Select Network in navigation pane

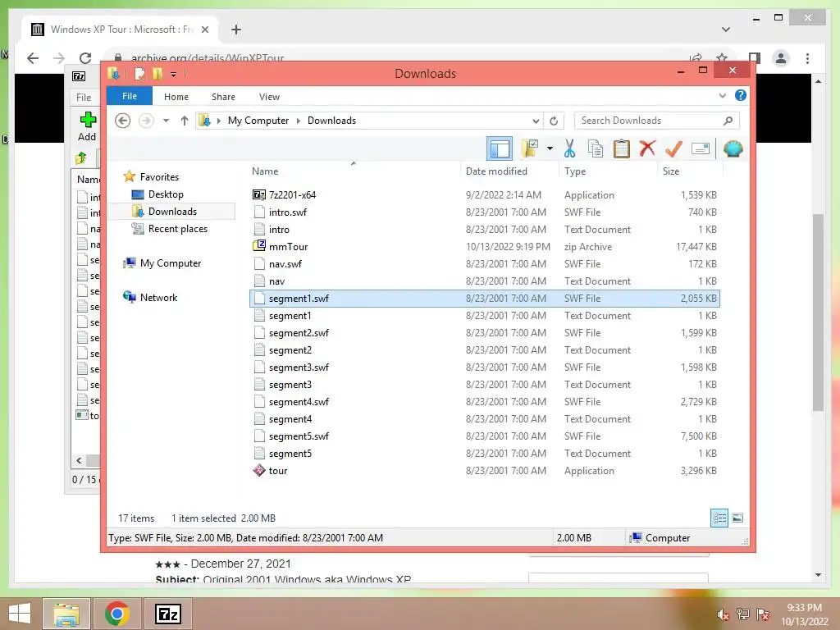coord(158,297)
